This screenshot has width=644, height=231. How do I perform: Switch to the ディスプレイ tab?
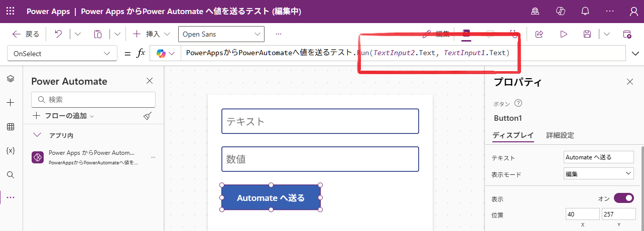(513, 135)
